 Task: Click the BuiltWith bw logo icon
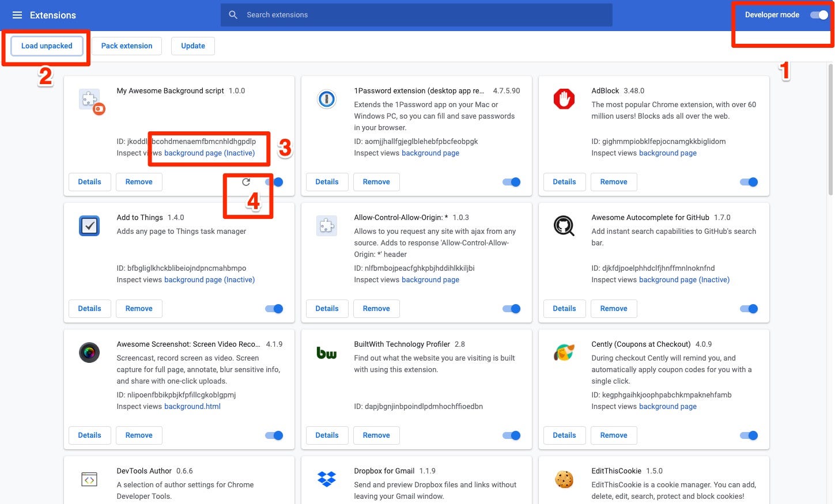327,353
